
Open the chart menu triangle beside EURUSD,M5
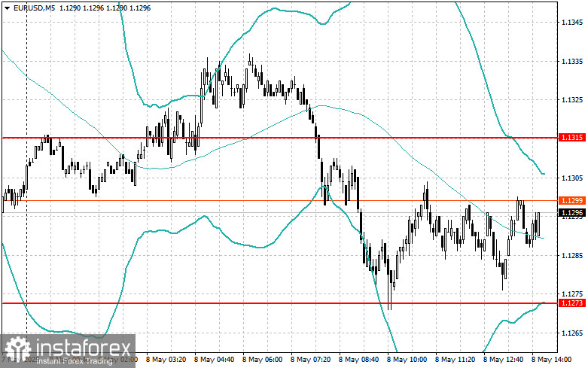7,8
